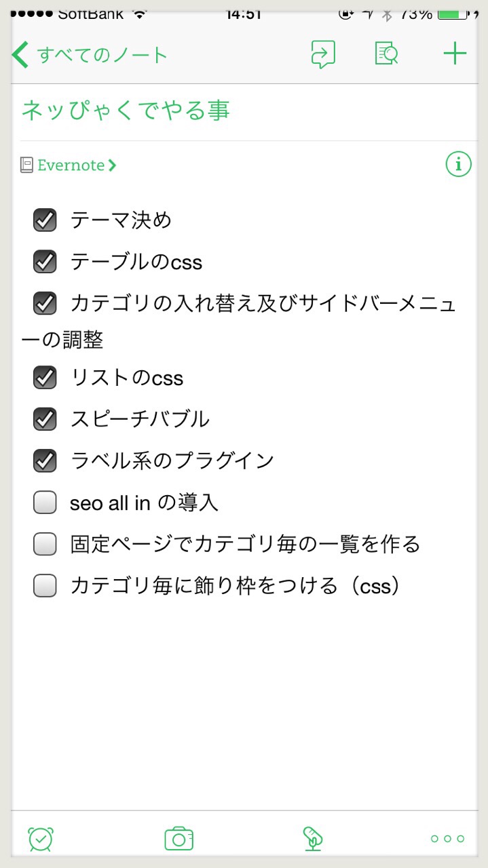Check the 固定ページでカテゴリ毎の一覧を作る checkbox
Image resolution: width=488 pixels, height=868 pixels.
pos(45,544)
